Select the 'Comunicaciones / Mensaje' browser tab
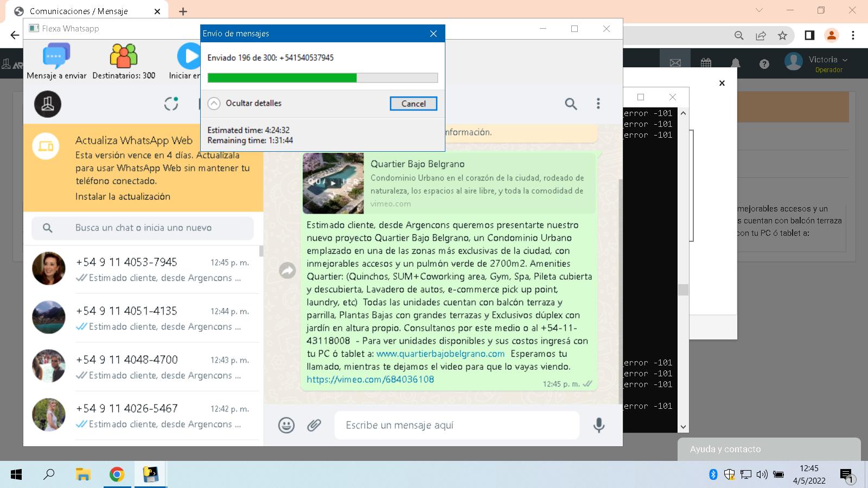868x488 pixels. click(x=87, y=11)
